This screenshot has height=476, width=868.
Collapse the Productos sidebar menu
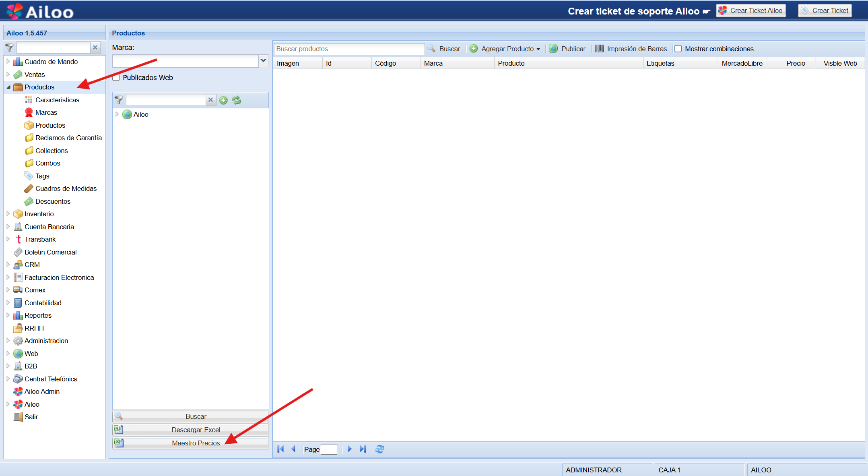coord(8,87)
